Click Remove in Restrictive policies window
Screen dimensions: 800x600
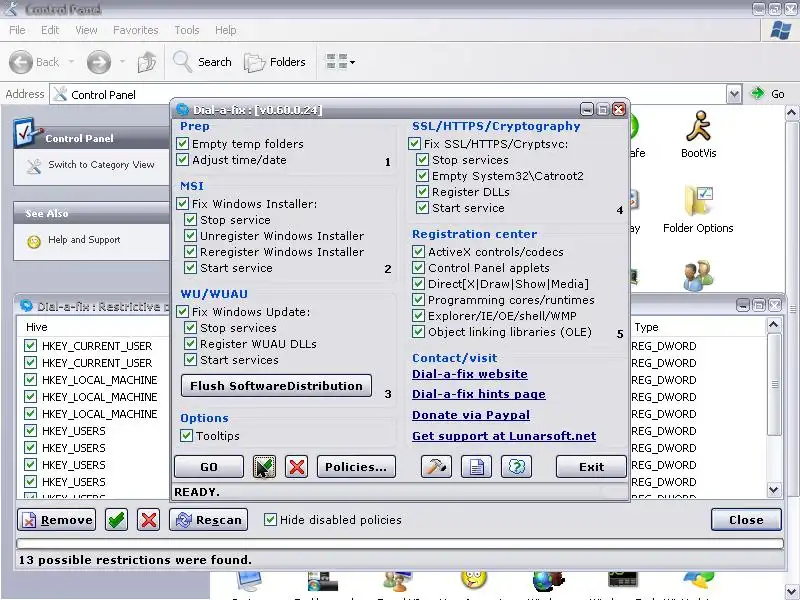click(57, 520)
